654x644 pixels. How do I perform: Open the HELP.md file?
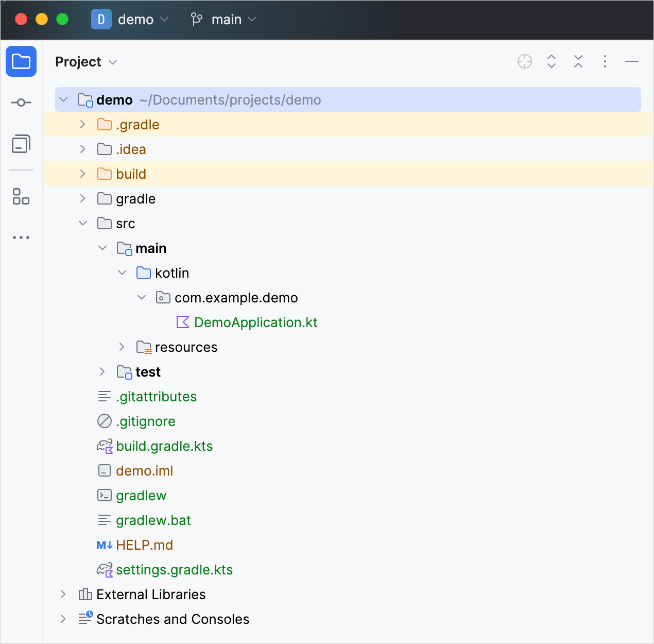tap(145, 545)
